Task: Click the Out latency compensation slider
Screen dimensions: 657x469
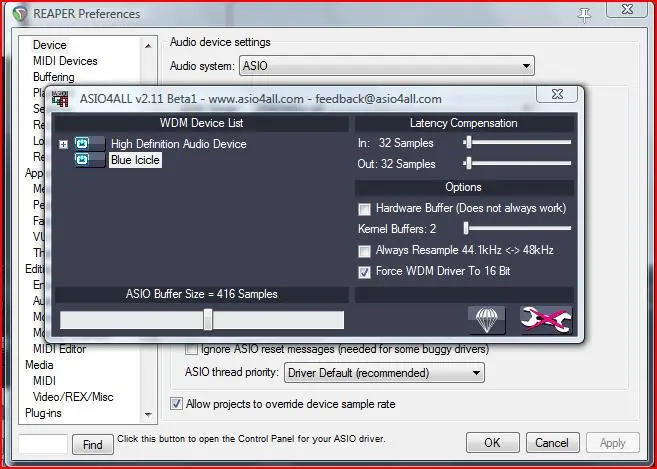Action: (517, 163)
